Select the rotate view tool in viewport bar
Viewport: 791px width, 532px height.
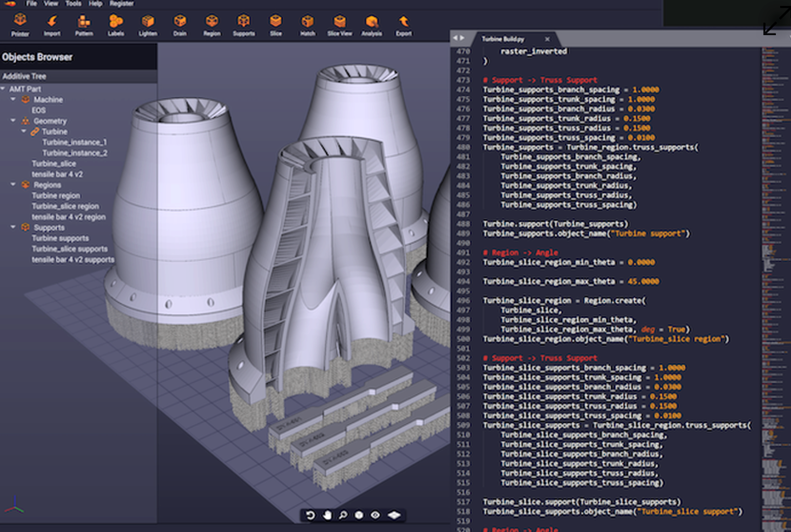click(311, 515)
